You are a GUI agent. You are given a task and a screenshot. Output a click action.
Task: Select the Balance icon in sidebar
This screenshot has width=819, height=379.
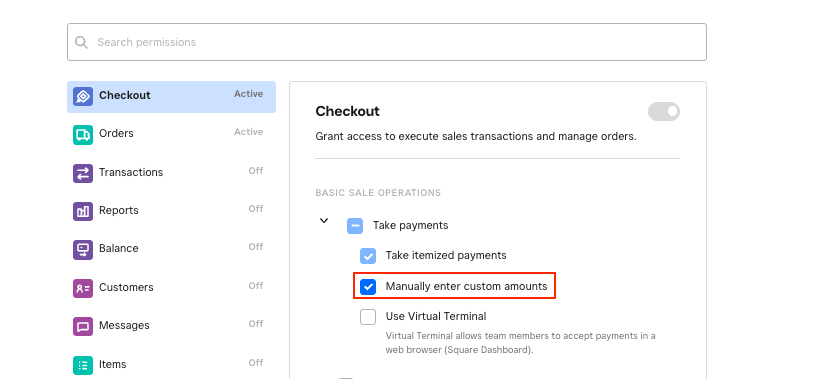[x=83, y=250]
